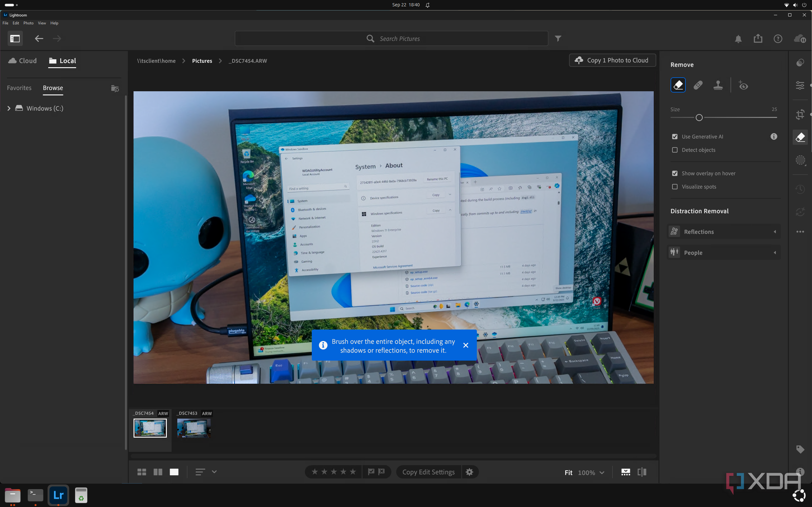Open the Lightroom icon in dock

click(x=58, y=495)
